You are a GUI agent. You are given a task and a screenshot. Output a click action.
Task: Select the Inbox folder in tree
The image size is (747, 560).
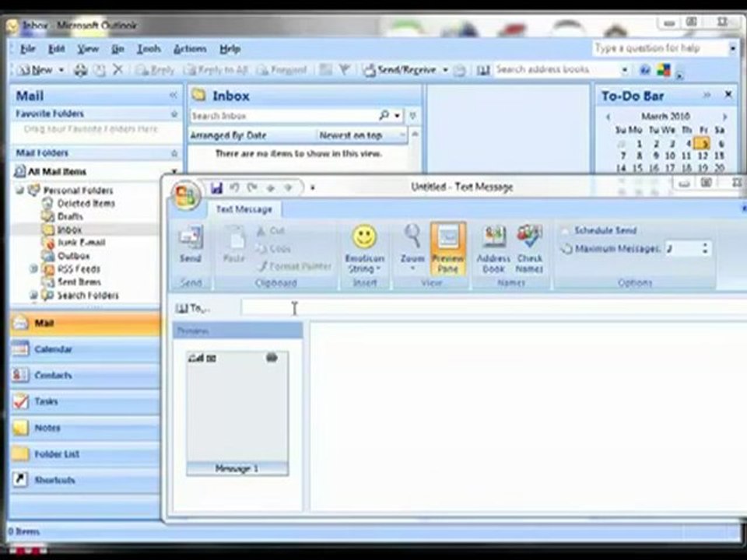tap(69, 229)
